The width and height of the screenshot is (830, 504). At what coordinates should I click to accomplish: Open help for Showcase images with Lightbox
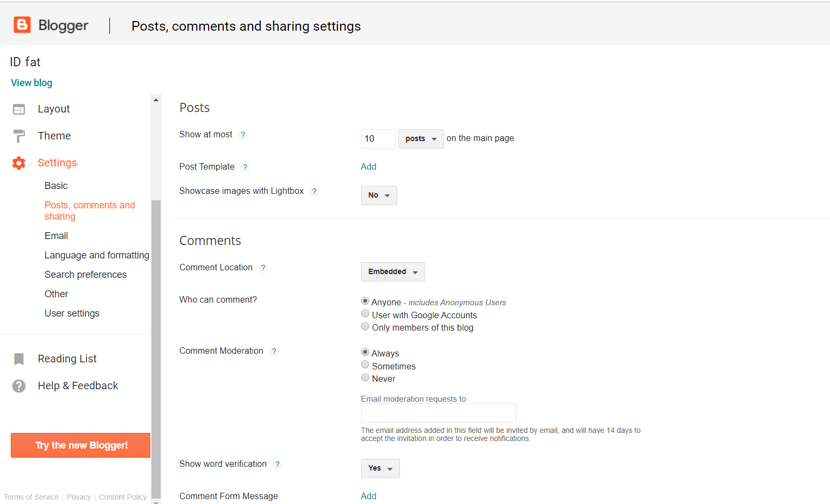tap(314, 191)
